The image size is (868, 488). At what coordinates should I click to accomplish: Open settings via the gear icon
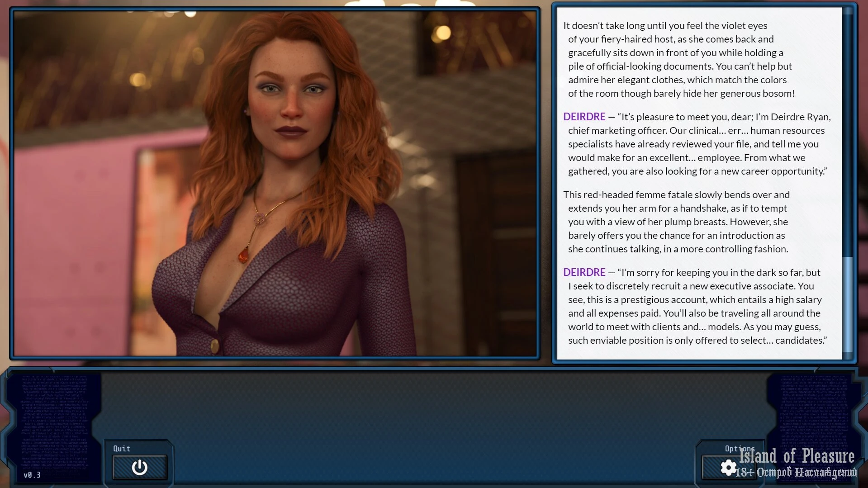click(x=728, y=468)
